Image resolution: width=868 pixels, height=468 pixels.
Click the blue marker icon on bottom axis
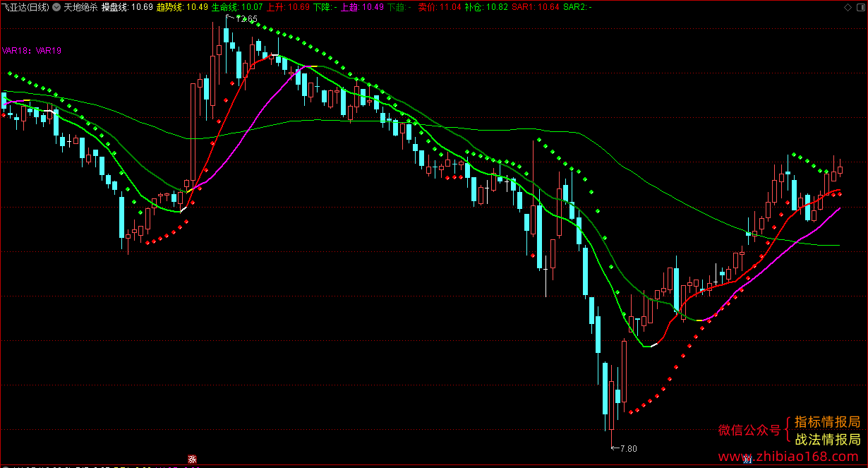[747, 460]
